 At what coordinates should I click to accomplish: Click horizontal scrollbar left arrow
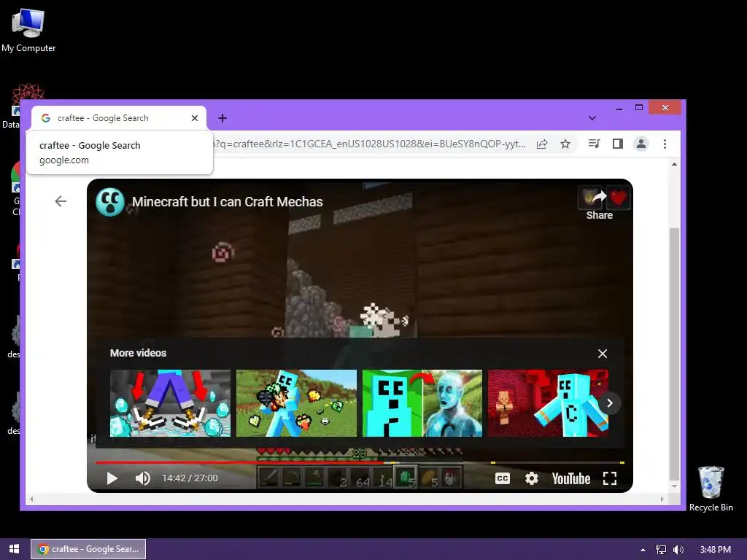point(31,499)
